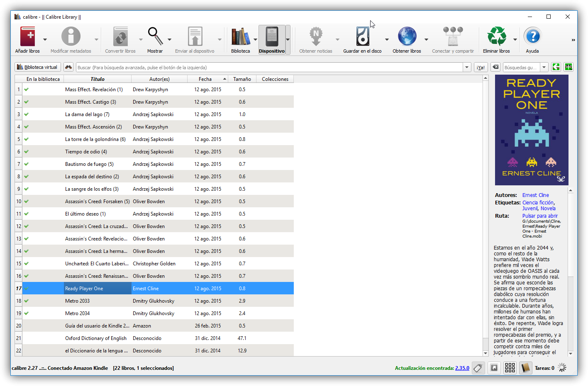Image resolution: width=588 pixels, height=386 pixels.
Task: Click the Obtener libros globe icon
Action: pyautogui.click(x=407, y=36)
